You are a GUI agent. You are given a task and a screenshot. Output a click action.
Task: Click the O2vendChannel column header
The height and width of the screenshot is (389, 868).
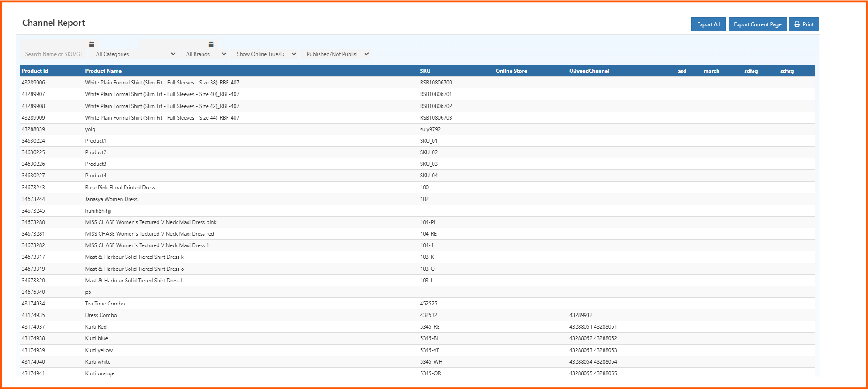point(589,71)
